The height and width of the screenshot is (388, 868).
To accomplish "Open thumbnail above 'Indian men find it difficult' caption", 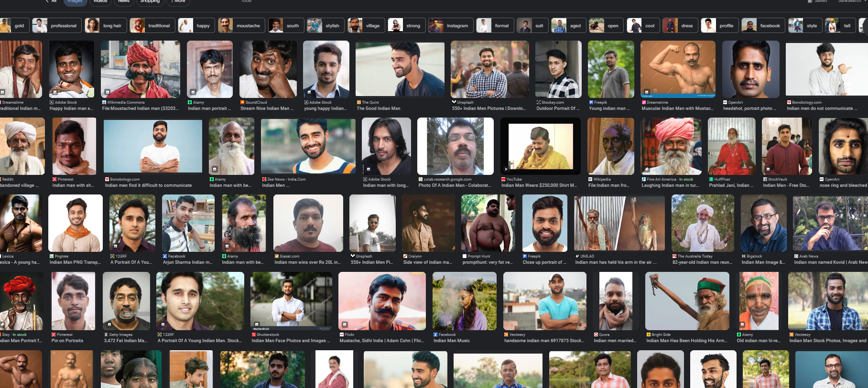I will (x=153, y=146).
